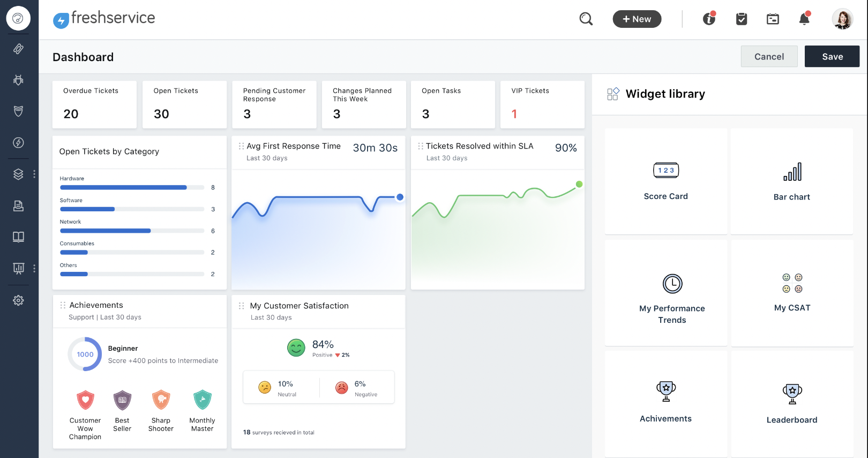
Task: Open the Changes Planned This Week card
Action: tap(364, 105)
